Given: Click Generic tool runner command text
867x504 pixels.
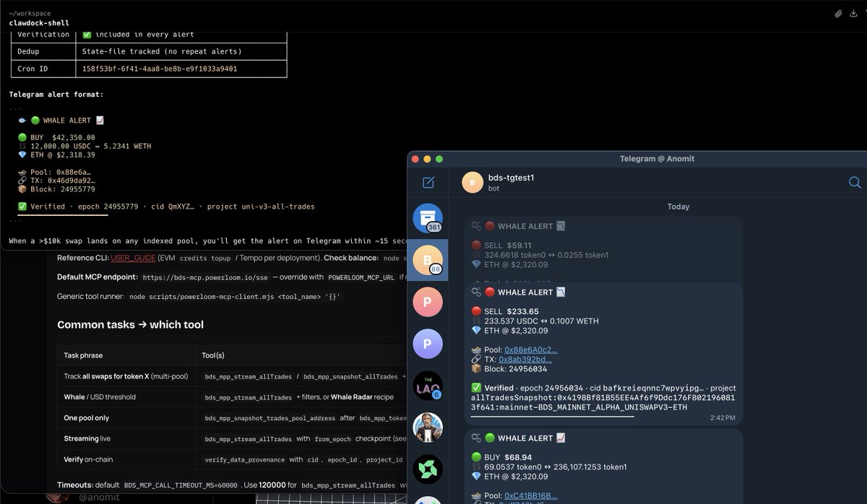Looking at the screenshot, I should click(x=234, y=297).
